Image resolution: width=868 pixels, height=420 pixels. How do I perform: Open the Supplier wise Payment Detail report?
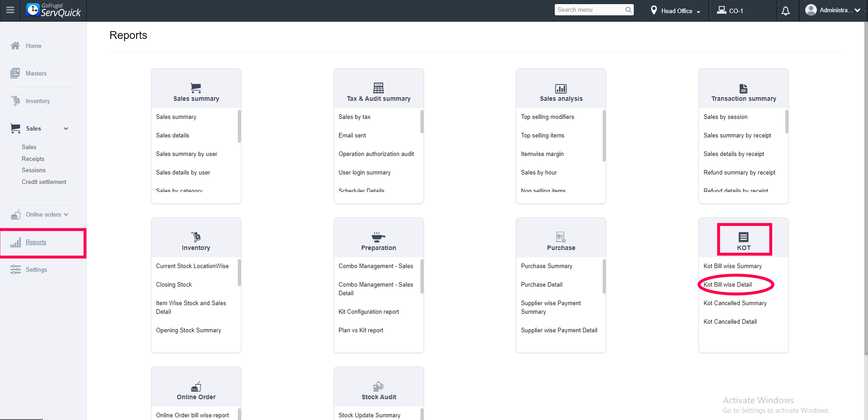pyautogui.click(x=559, y=330)
